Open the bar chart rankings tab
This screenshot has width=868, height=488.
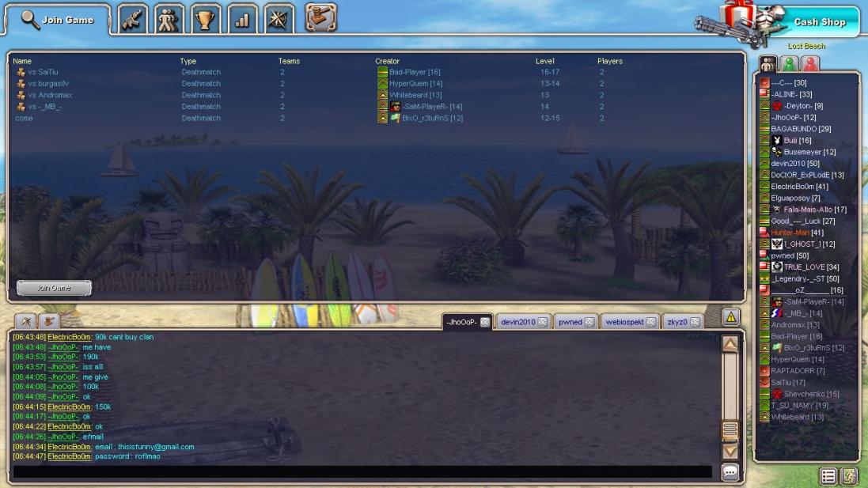(x=242, y=20)
